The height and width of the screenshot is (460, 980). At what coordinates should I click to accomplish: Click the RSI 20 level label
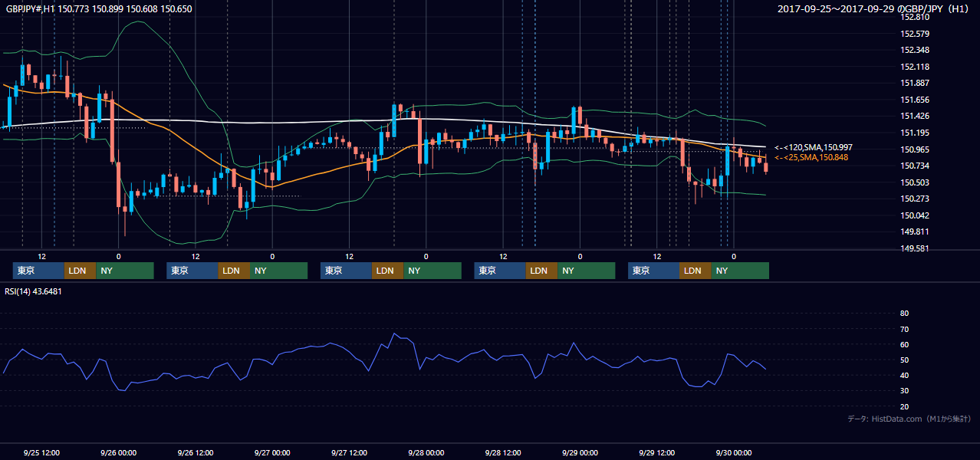904,407
